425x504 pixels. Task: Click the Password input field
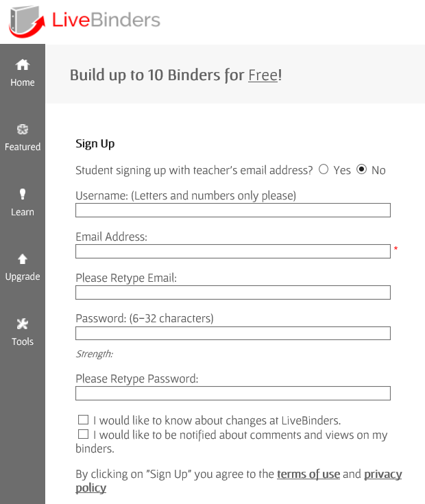[232, 334]
